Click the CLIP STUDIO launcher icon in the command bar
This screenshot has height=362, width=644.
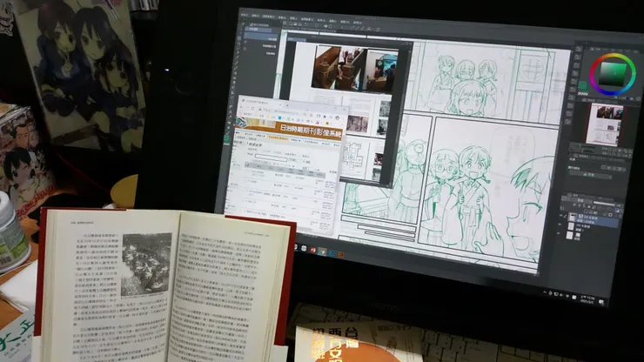point(285,23)
